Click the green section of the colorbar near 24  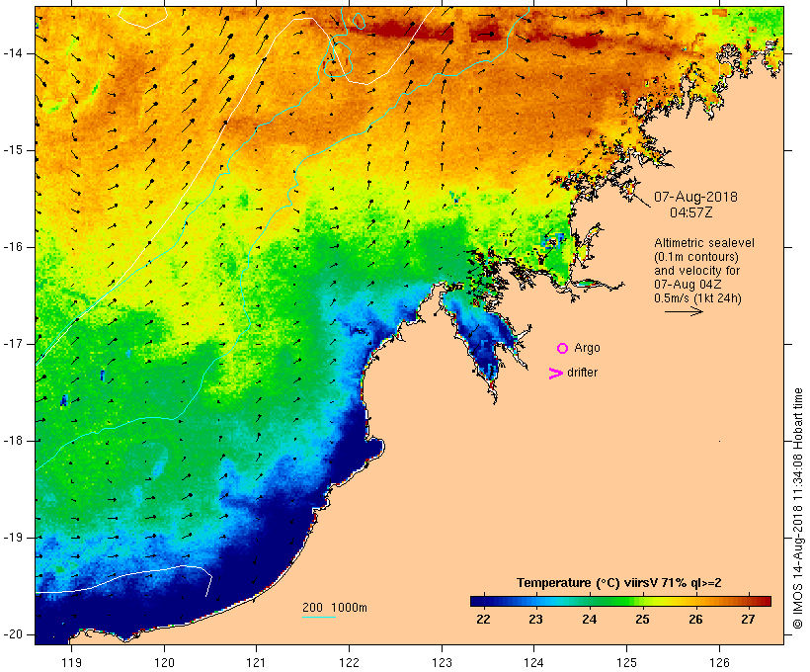(589, 601)
